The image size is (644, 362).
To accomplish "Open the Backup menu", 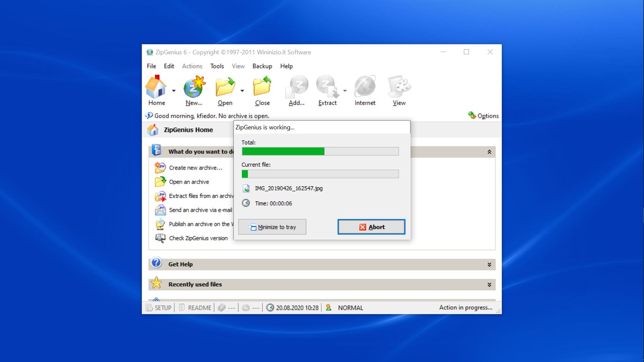I will (262, 66).
